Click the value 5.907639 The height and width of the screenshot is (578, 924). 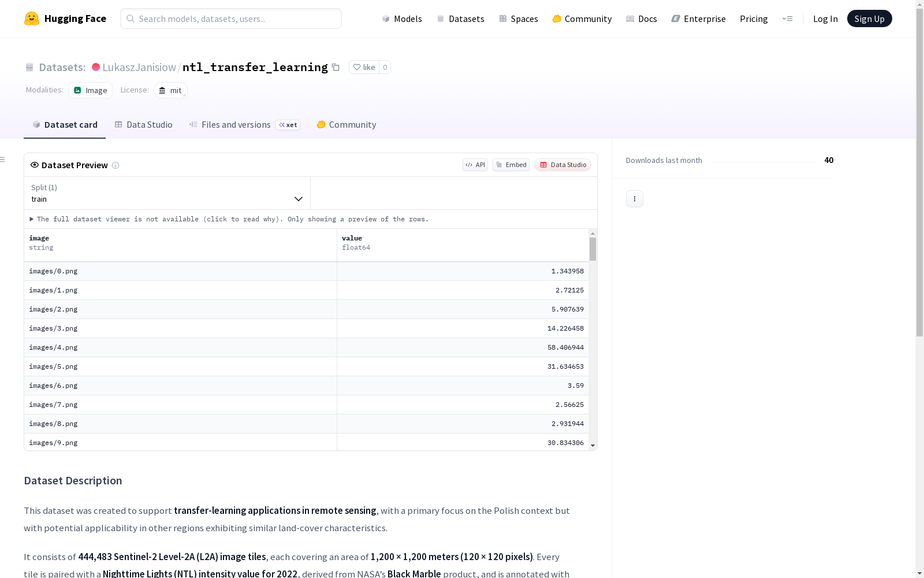click(568, 309)
